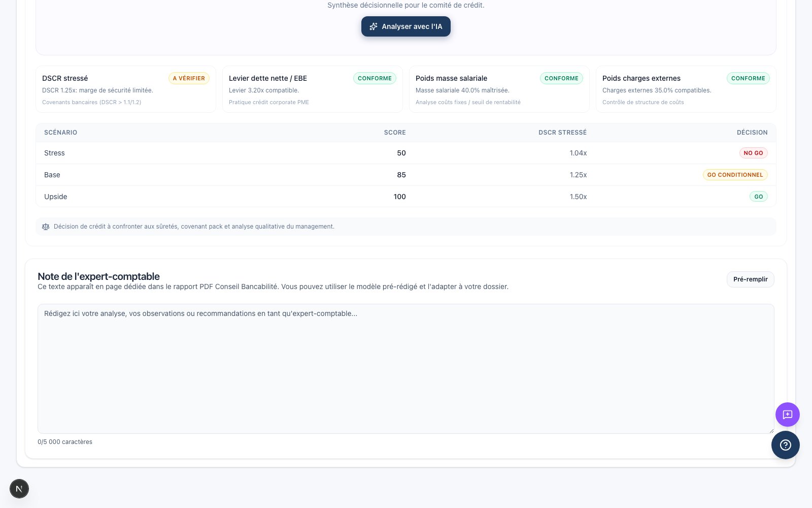Click the A VÉRIFIER badge on DSCR stressé

pyautogui.click(x=189, y=78)
